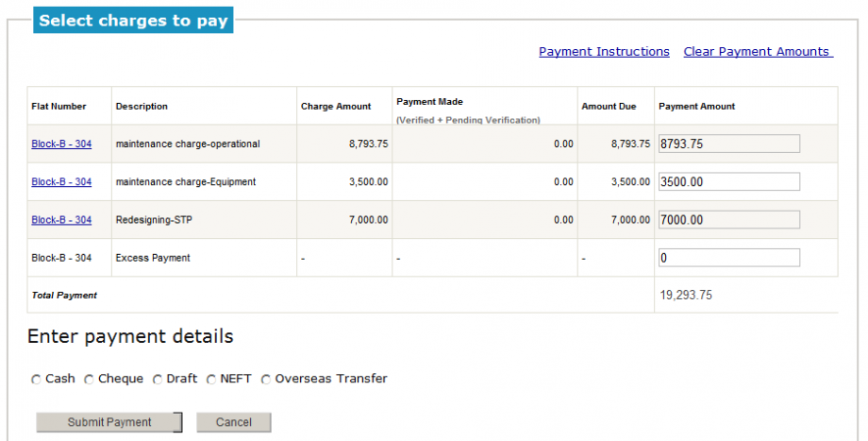Open Block-B - 304 link for Redesigning-STP
This screenshot has width=868, height=441.
pos(61,220)
